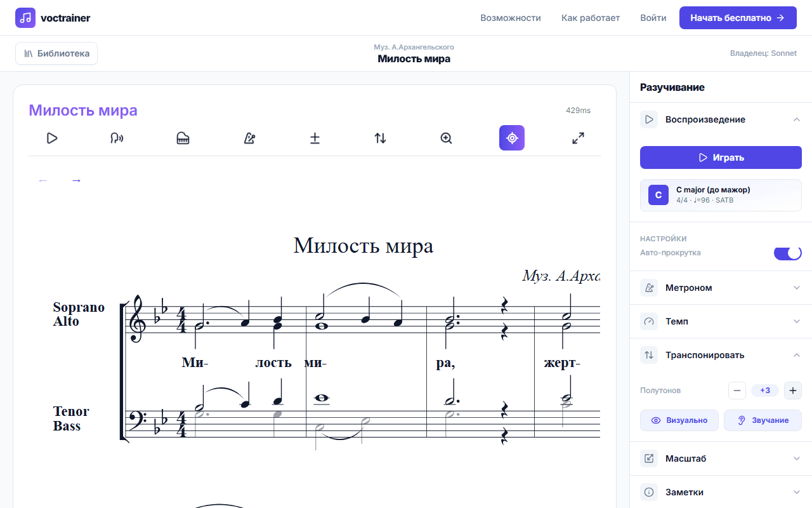Click the transpose arrows toolbar icon
This screenshot has width=812, height=508.
pos(380,138)
